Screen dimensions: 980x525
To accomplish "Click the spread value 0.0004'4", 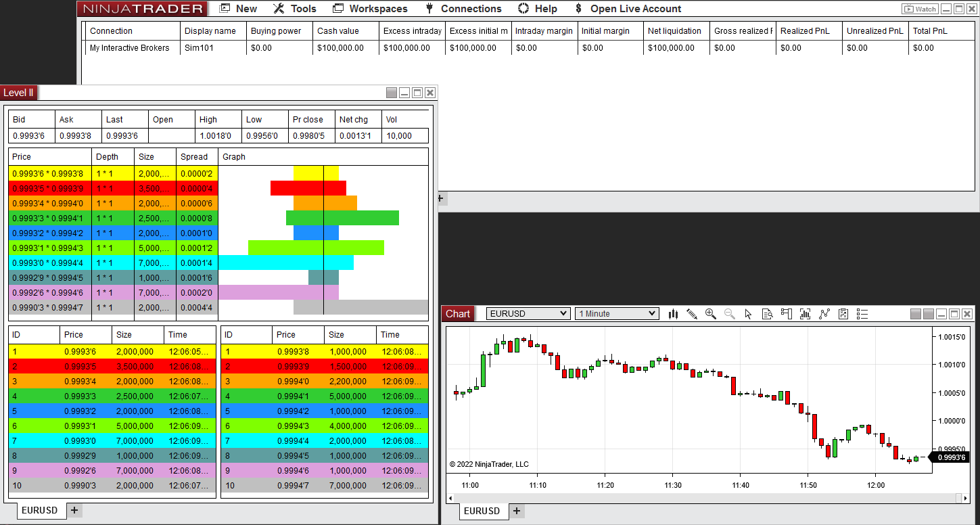I will point(197,307).
